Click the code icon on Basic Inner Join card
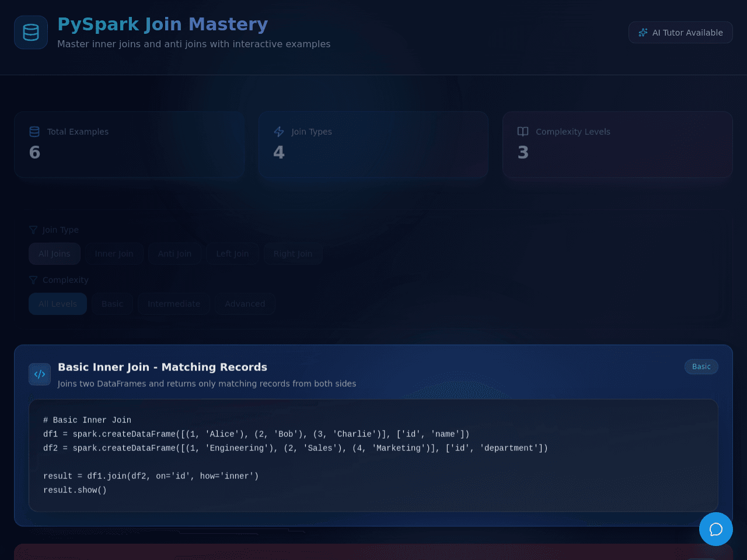Viewport: 747px width, 560px height. tap(40, 374)
